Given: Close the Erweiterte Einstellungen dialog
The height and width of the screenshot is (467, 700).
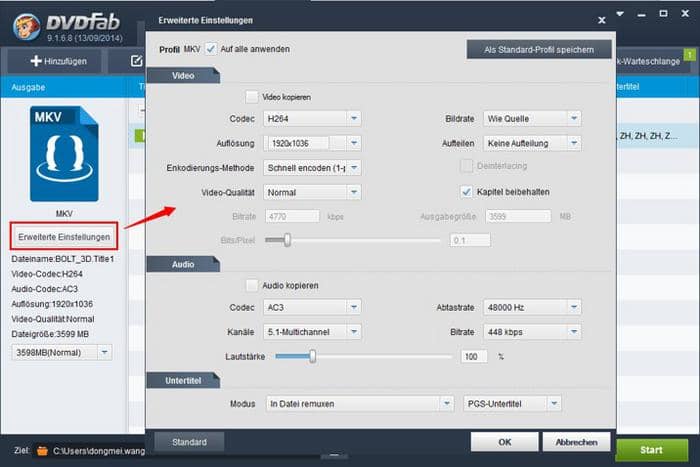Looking at the screenshot, I should pos(602,20).
